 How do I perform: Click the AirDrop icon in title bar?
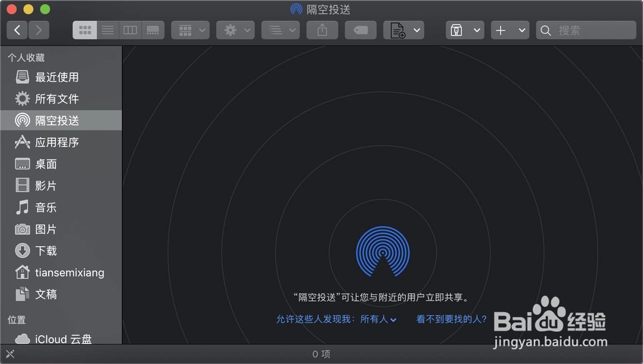pos(296,9)
